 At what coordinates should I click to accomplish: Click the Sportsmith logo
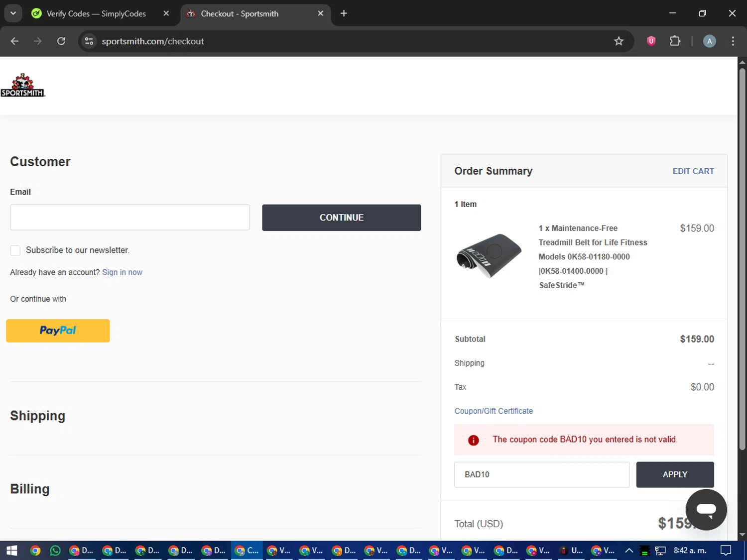coord(23,85)
